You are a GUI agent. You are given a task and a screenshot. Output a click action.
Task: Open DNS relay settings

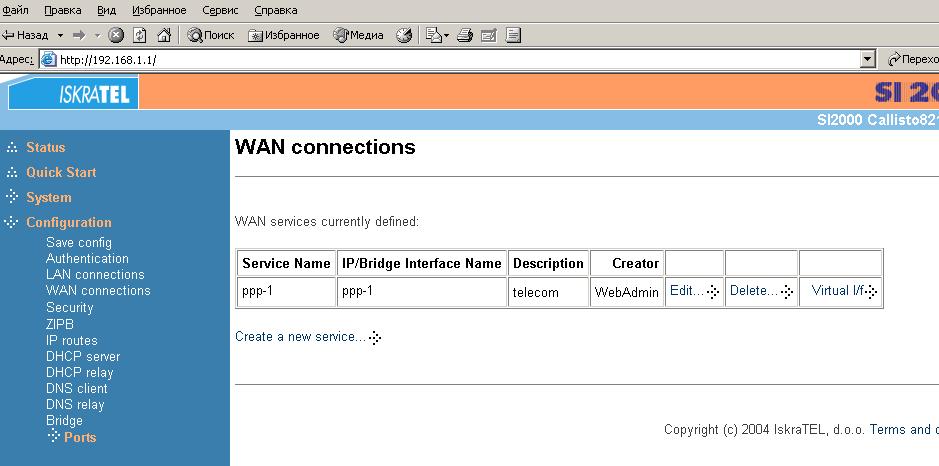tap(75, 405)
